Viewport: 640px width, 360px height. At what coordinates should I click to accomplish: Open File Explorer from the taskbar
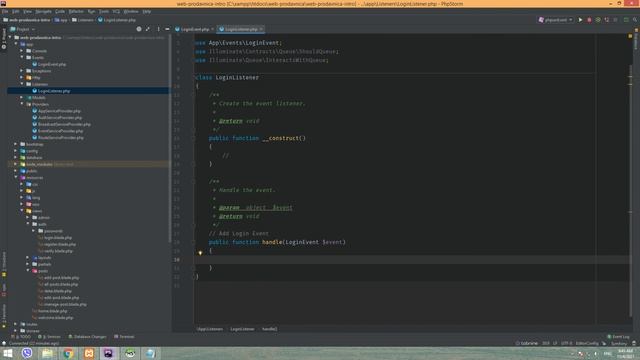(47, 353)
